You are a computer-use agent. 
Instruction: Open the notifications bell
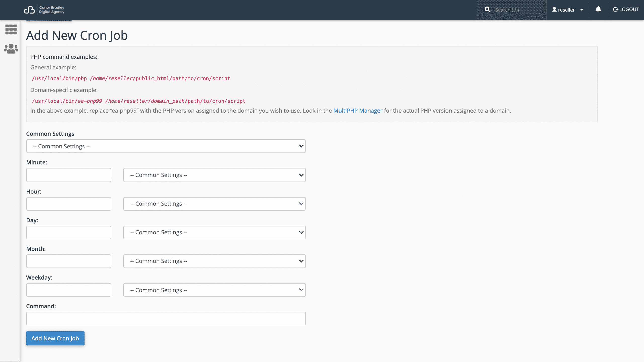(598, 10)
